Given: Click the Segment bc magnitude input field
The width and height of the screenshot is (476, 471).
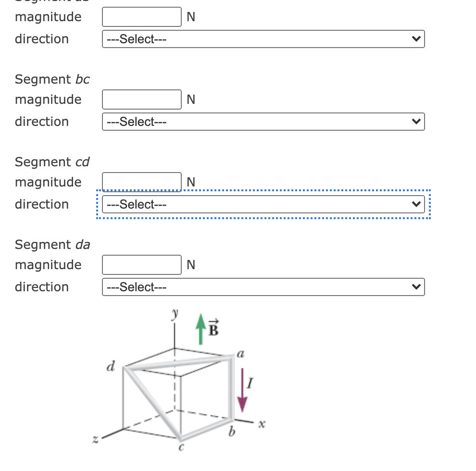Looking at the screenshot, I should pyautogui.click(x=141, y=99).
